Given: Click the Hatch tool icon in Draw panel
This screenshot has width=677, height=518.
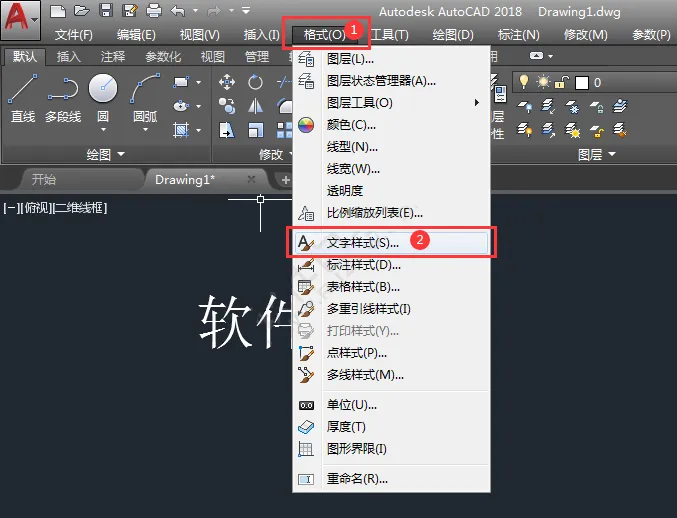Looking at the screenshot, I should point(180,130).
